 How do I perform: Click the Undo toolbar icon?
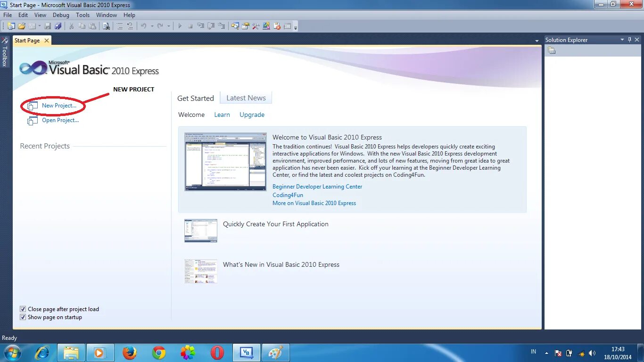pos(143,26)
